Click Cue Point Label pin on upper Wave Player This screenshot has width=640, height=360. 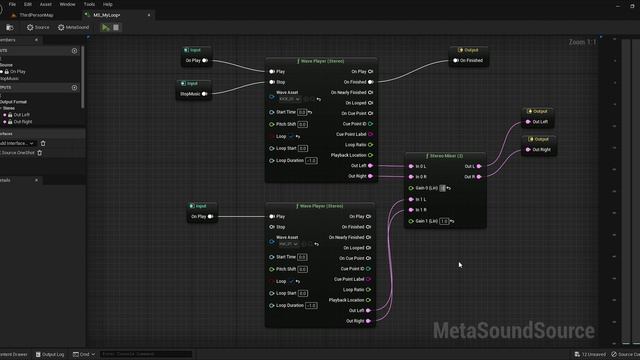371,134
